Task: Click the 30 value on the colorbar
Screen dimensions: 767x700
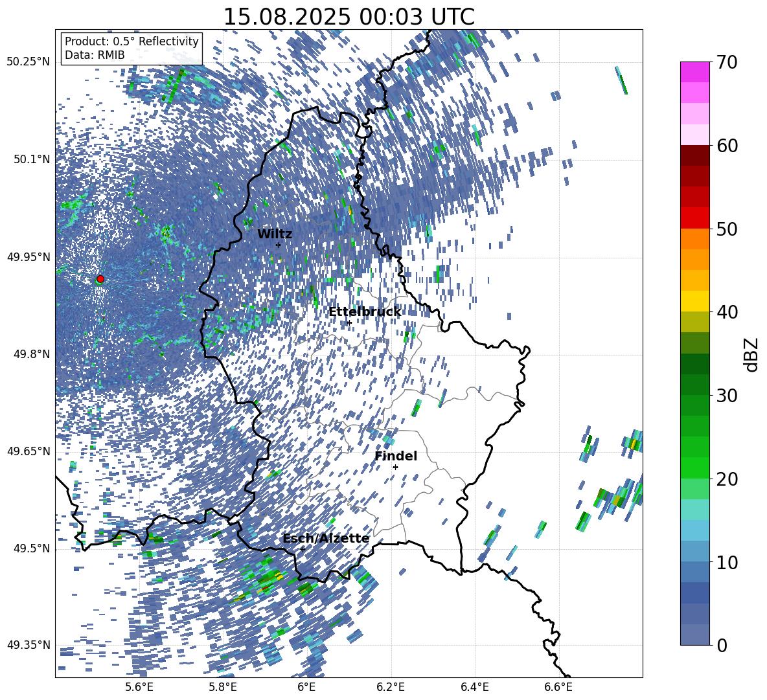Action: [727, 396]
